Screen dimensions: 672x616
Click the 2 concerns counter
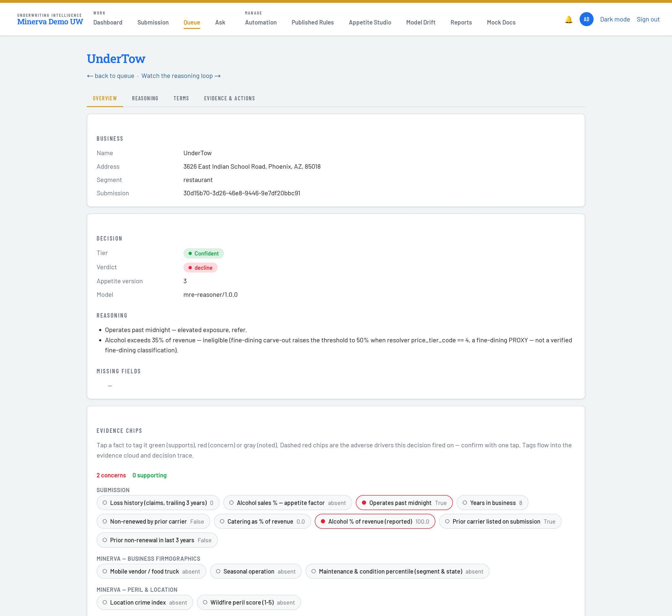coord(111,475)
